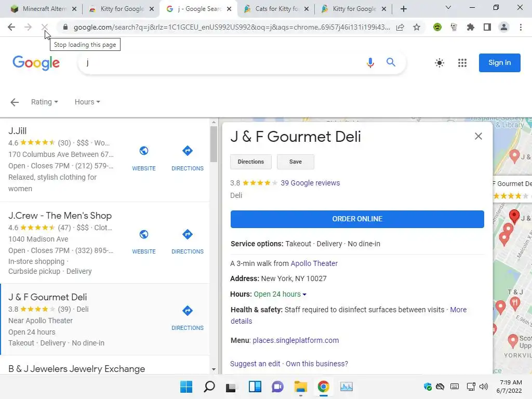The height and width of the screenshot is (399, 532).
Task: Open taskbar search magnifier
Action: point(209,387)
